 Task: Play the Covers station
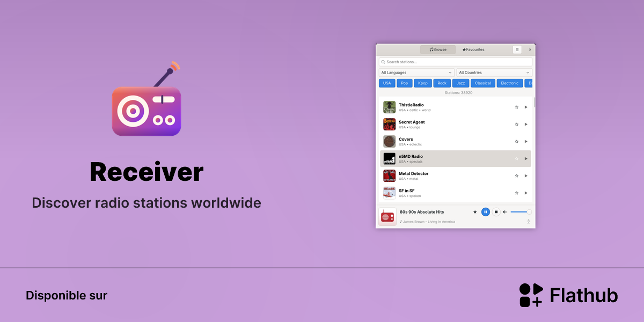[x=526, y=142]
